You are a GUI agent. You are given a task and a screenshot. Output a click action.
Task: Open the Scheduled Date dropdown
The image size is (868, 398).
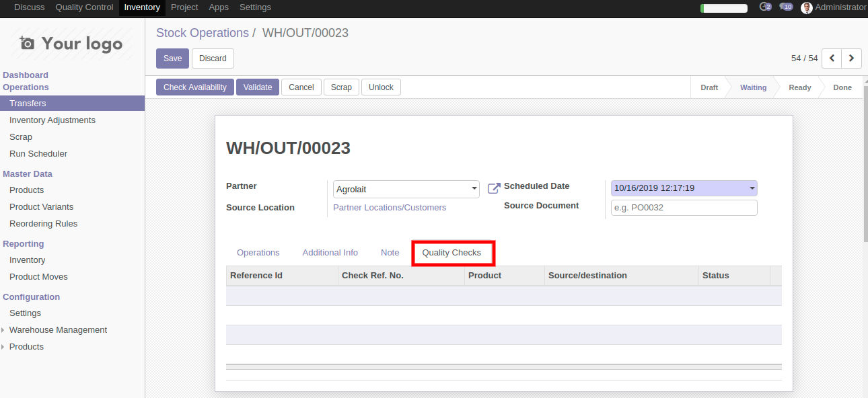point(752,189)
